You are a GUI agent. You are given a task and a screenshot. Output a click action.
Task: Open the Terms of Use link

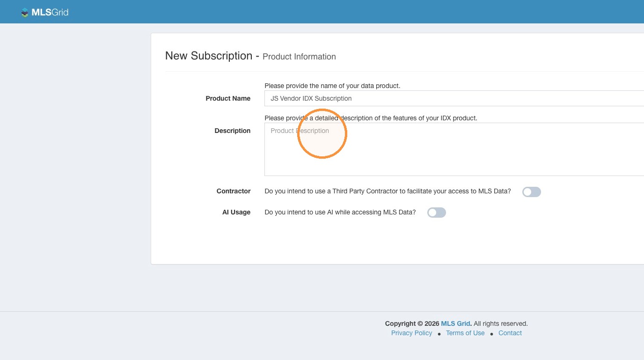coord(465,333)
